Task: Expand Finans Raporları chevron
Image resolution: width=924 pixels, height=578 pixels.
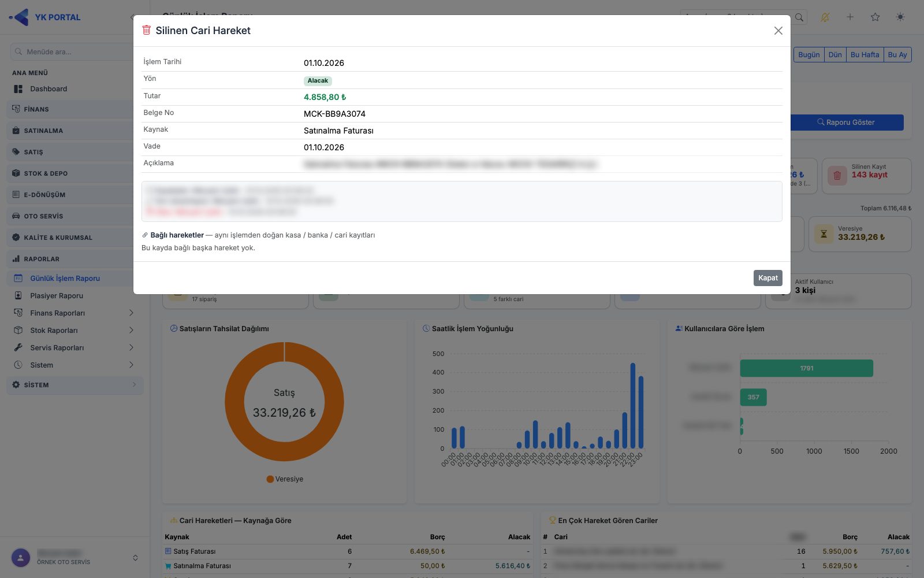Action: (131, 313)
